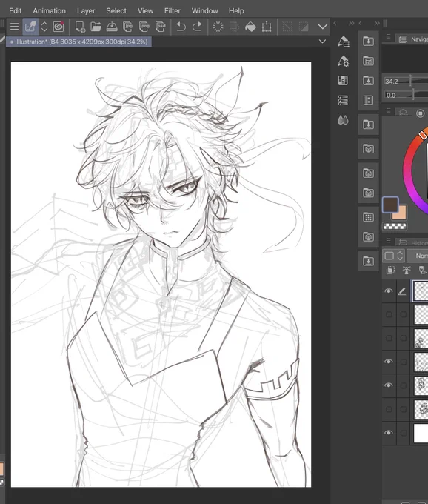
Task: Toggle the second layer's editing-target box
Action: [404, 314]
